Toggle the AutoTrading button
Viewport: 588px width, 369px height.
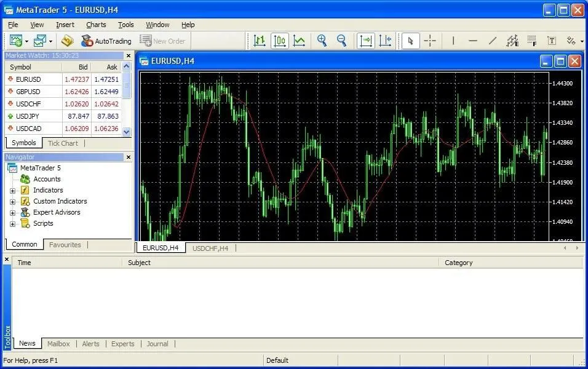106,41
